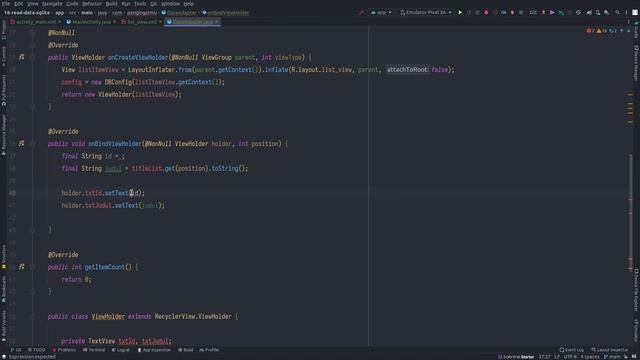
Task: Open the Emulator tool window
Action: (636, 331)
